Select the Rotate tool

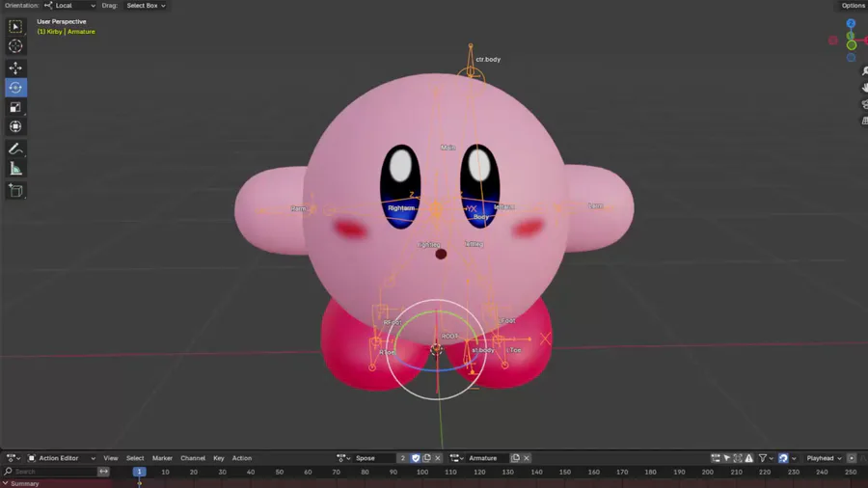click(x=15, y=88)
